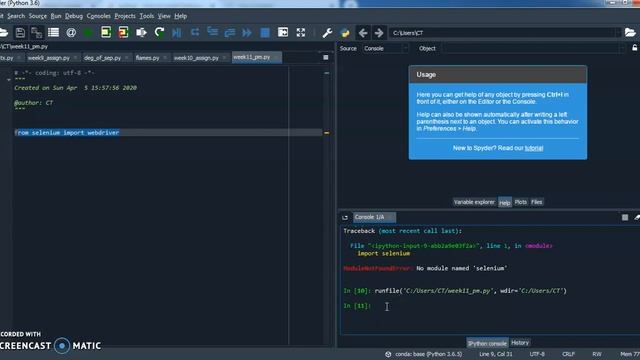Open the file list browse icon
Screen dimensions: 640x360
coord(53,32)
